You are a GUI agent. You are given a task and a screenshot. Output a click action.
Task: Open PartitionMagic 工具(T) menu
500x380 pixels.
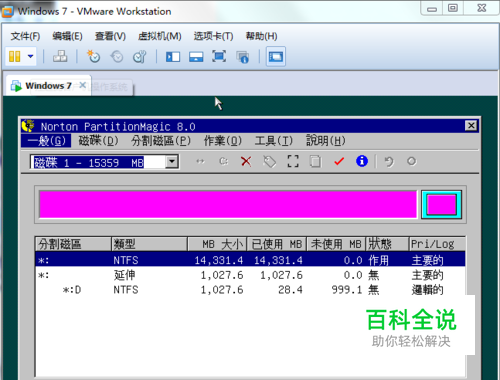274,141
